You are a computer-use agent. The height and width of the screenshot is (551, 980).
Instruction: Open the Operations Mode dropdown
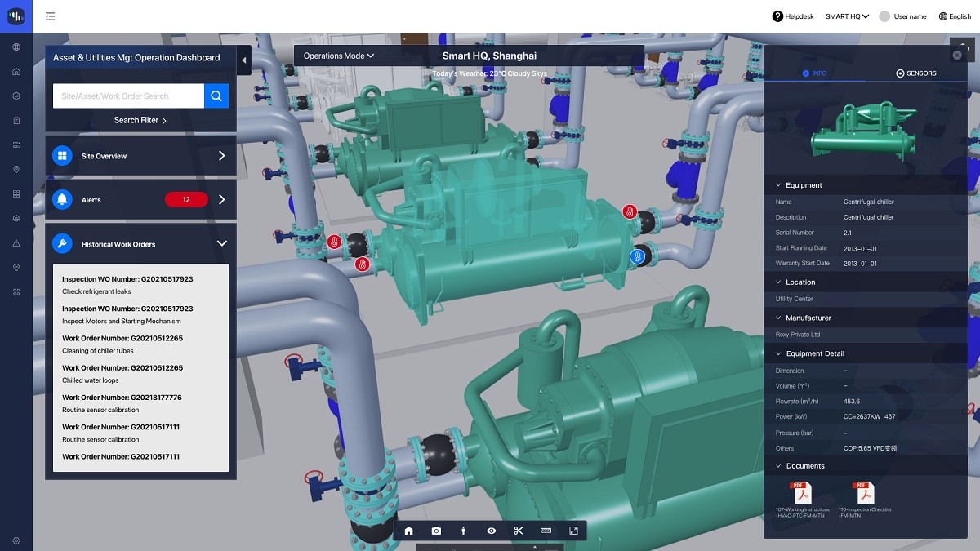tap(337, 56)
